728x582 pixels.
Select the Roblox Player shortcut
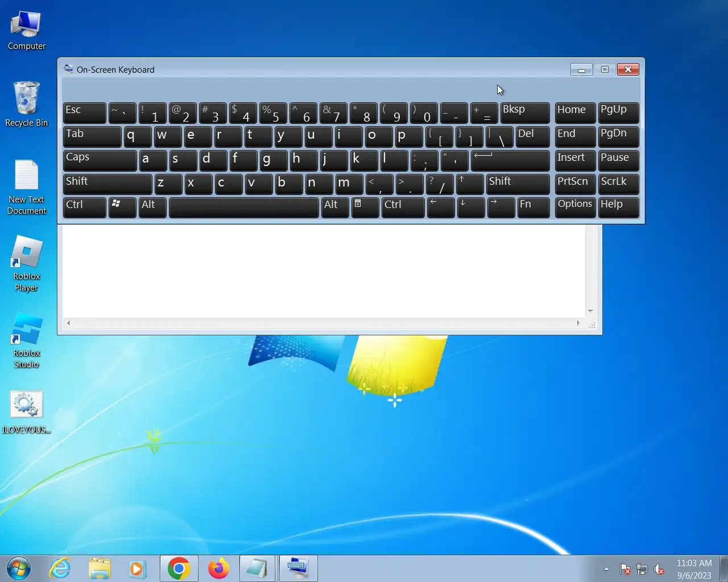[26, 264]
